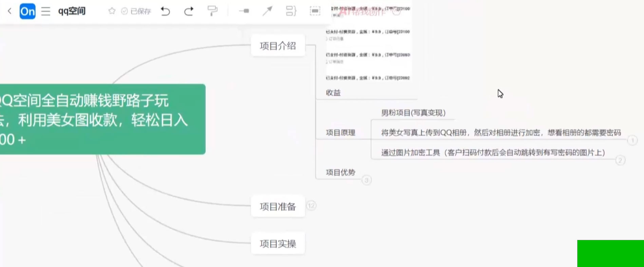Check the 已保存 saved status

(136, 12)
